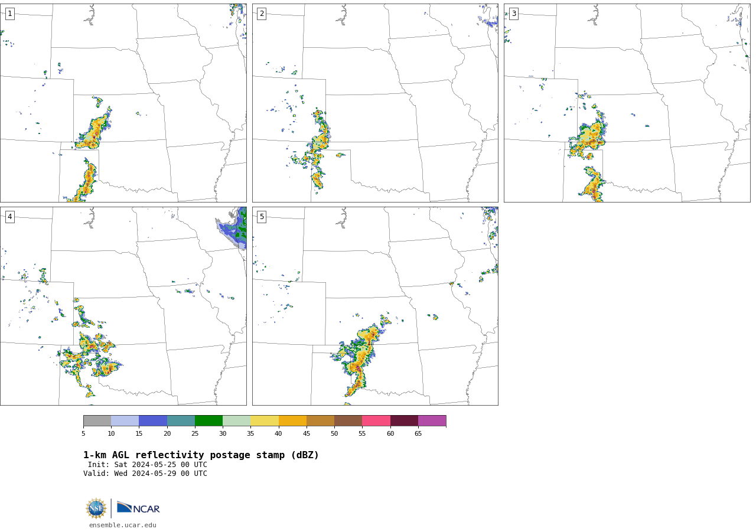Image resolution: width=756 pixels, height=532 pixels.
Task: Click the colorbar tick label 20
Action: [x=167, y=434]
